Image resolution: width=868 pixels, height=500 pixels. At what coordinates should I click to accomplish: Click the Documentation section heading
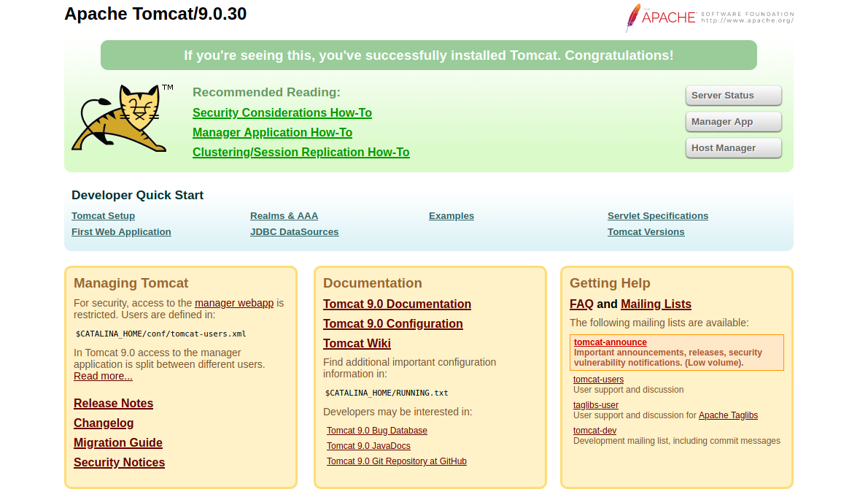(x=373, y=283)
